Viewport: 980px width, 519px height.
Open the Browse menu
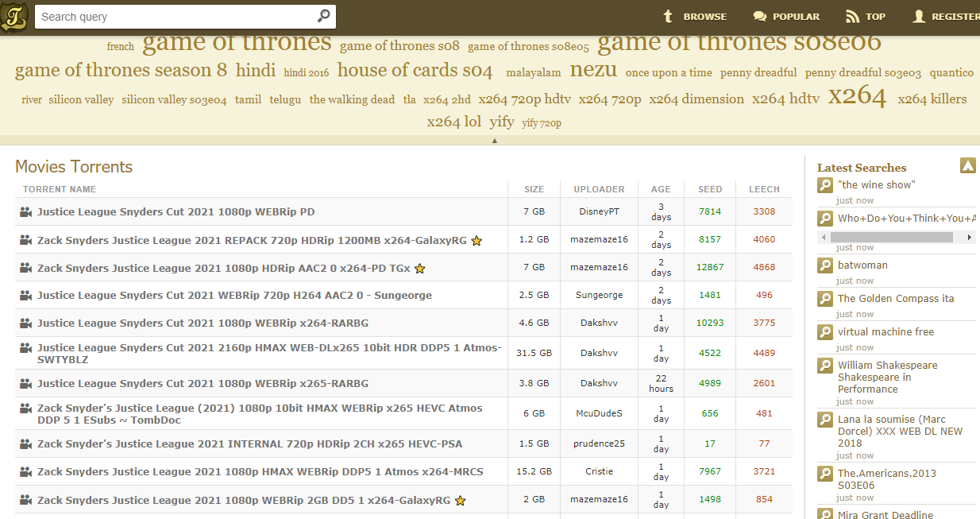695,16
